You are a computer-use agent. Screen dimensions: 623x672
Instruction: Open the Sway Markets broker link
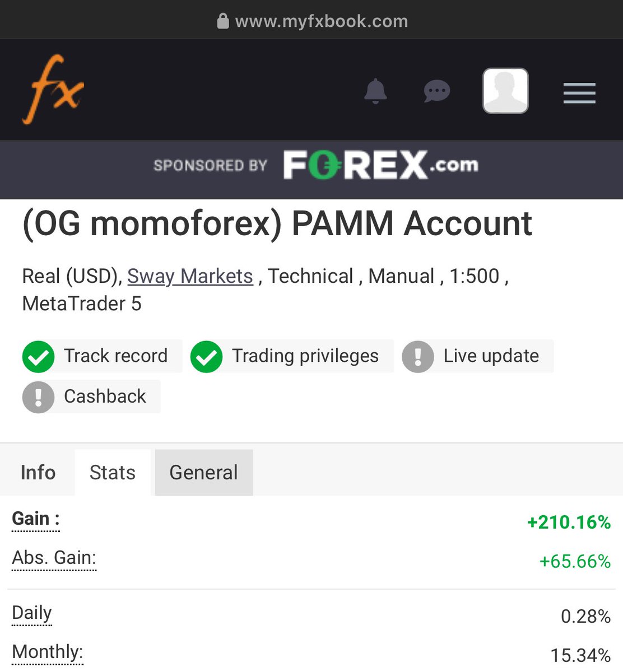[x=190, y=276]
